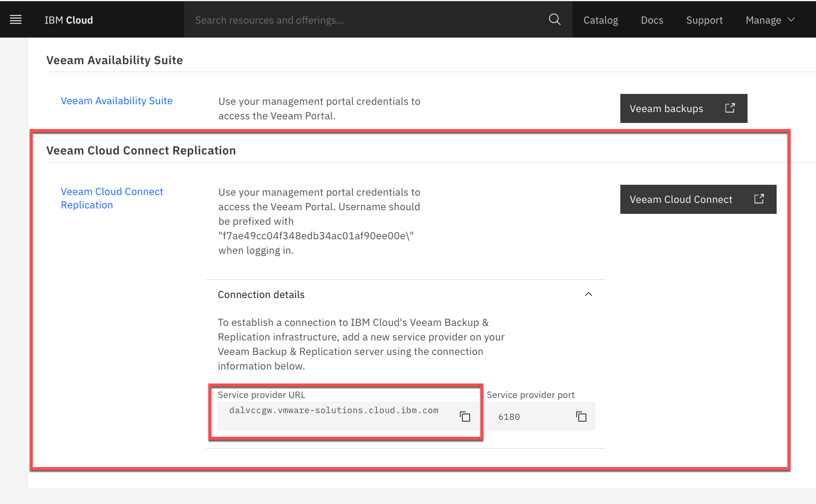Open the hamburger navigation menu
The height and width of the screenshot is (504, 816).
point(16,20)
